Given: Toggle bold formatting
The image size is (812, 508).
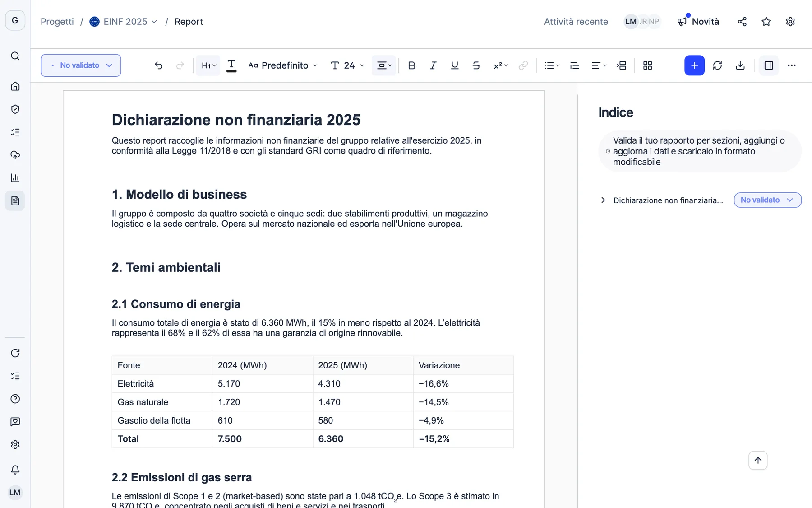Looking at the screenshot, I should pos(411,65).
